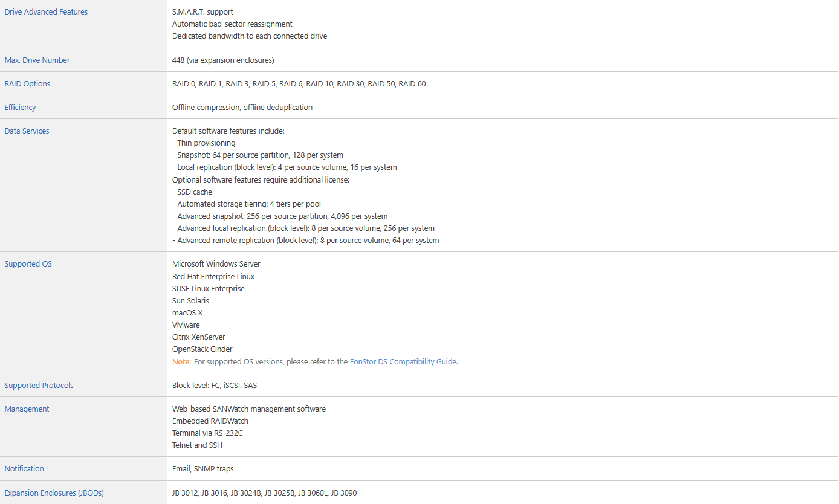Click the VMware entry in Supported OS
The width and height of the screenshot is (839, 504).
(186, 325)
